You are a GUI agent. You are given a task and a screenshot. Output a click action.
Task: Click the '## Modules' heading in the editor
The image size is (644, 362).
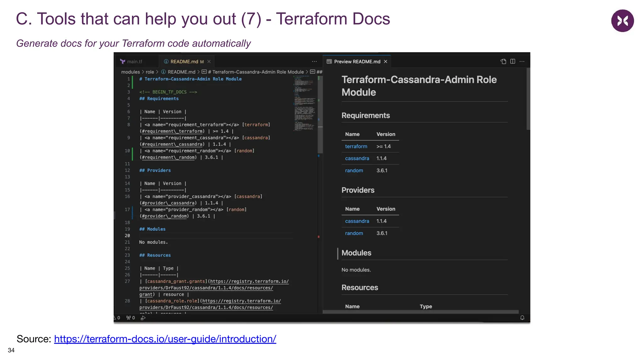click(152, 229)
